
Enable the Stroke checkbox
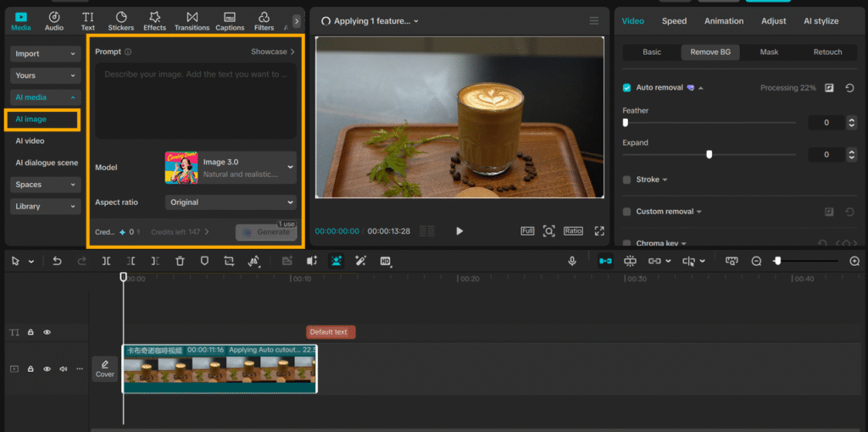[x=626, y=180]
